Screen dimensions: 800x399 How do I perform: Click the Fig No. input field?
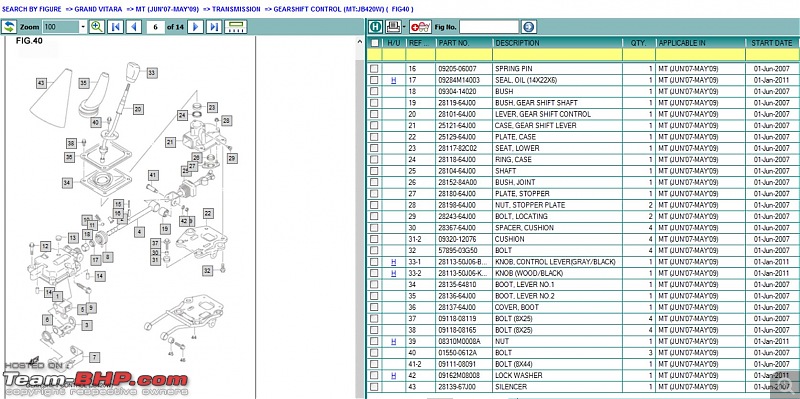[489, 27]
